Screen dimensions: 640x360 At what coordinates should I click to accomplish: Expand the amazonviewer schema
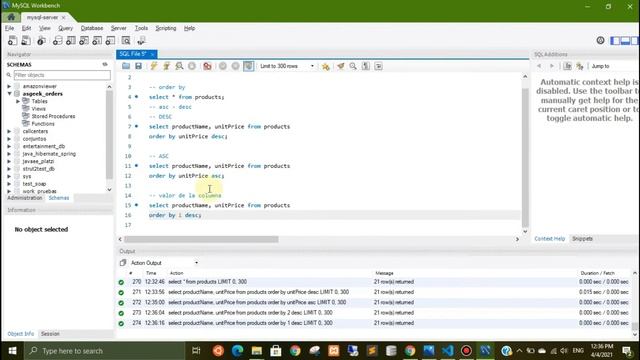point(9,87)
